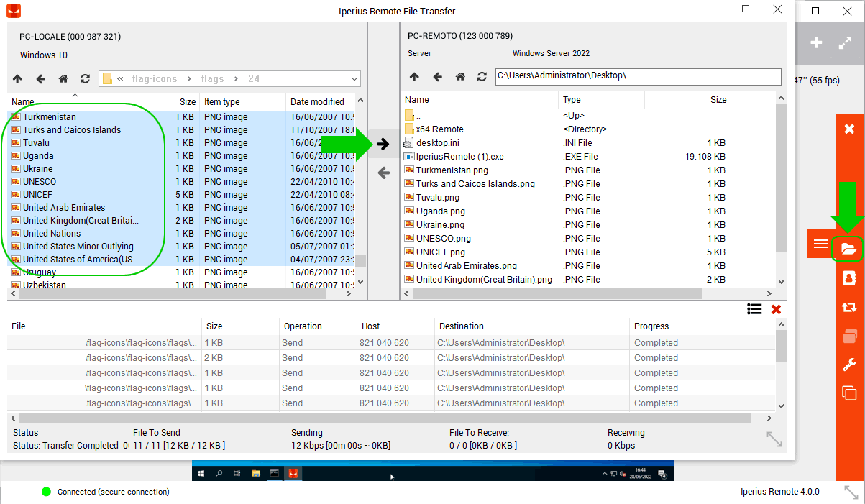Screen dimensions: 865x504
Task: Open the terminal icon on remote taskbar
Action: pyautogui.click(x=274, y=474)
